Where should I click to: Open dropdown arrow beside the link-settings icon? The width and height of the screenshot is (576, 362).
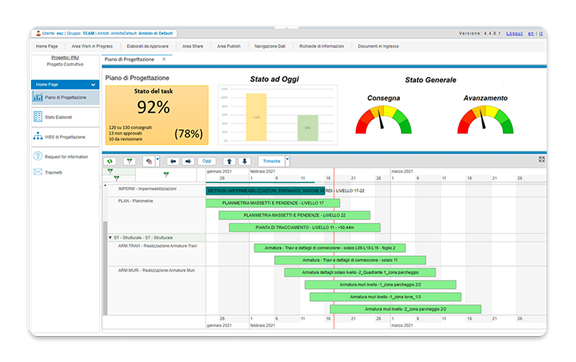click(x=158, y=160)
